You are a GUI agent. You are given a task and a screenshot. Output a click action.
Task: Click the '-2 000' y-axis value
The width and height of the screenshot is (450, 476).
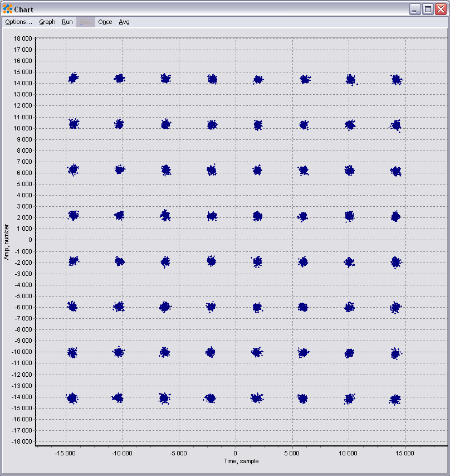tap(23, 263)
